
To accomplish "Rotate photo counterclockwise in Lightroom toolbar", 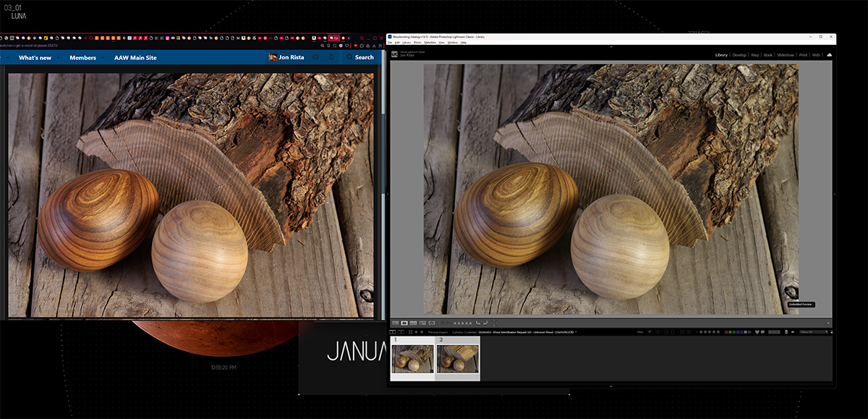I will pyautogui.click(x=478, y=323).
